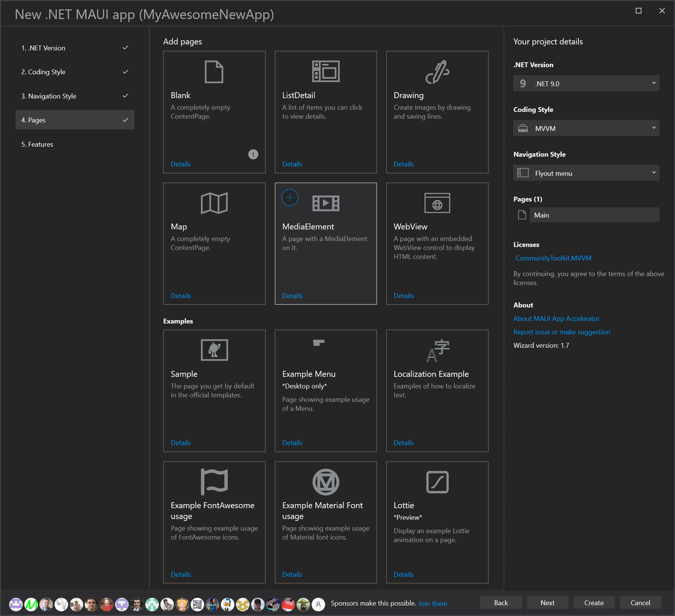This screenshot has width=675, height=616.
Task: Close the wizard window
Action: point(662,11)
